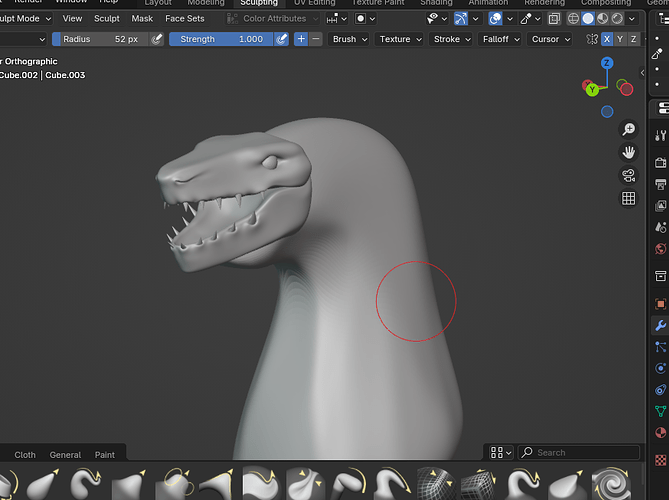
Task: Select the pan hand viewport icon
Action: click(x=628, y=152)
